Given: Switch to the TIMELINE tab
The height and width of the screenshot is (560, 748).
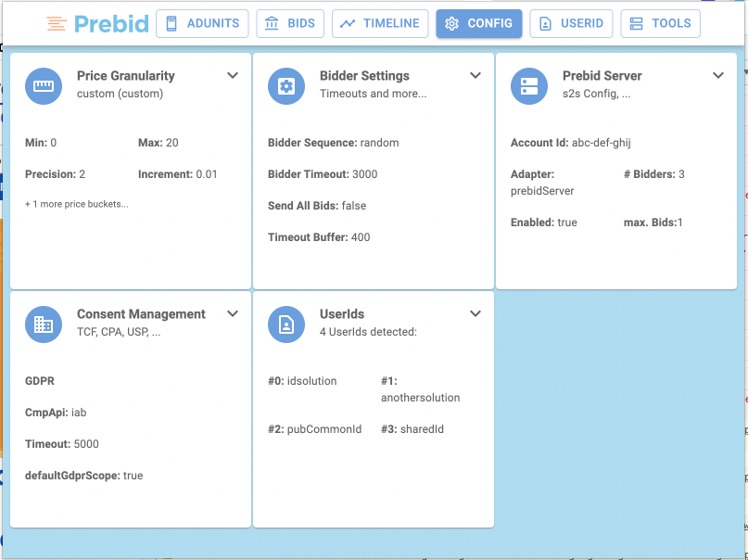Looking at the screenshot, I should [380, 23].
